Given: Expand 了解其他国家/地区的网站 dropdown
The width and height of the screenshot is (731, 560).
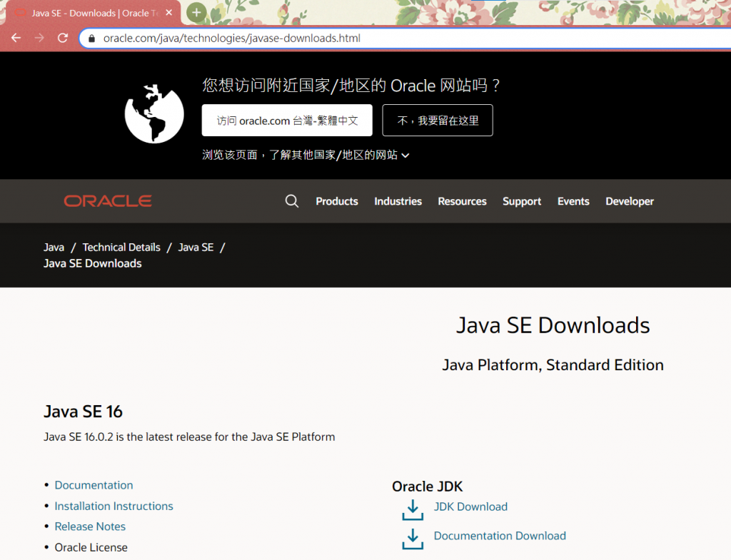Looking at the screenshot, I should point(306,155).
